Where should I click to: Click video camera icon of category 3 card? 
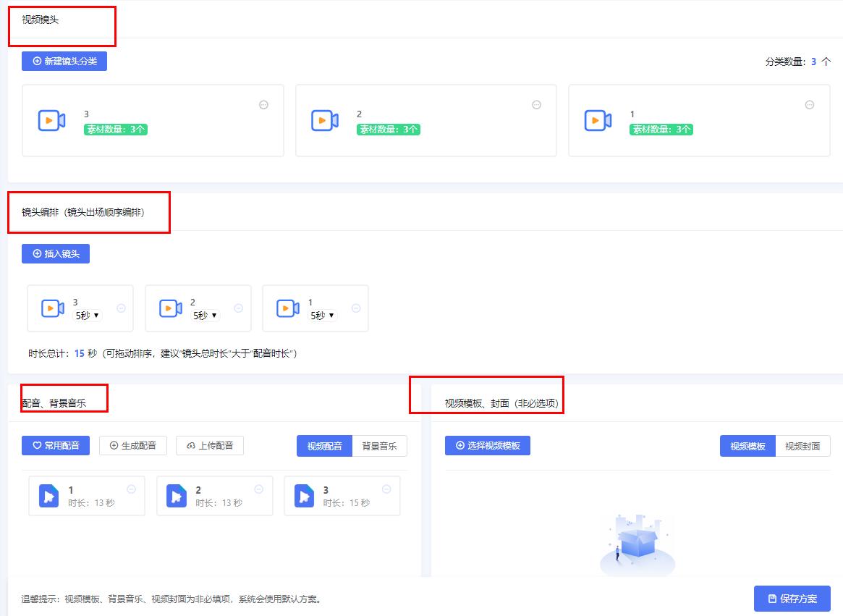pos(51,120)
